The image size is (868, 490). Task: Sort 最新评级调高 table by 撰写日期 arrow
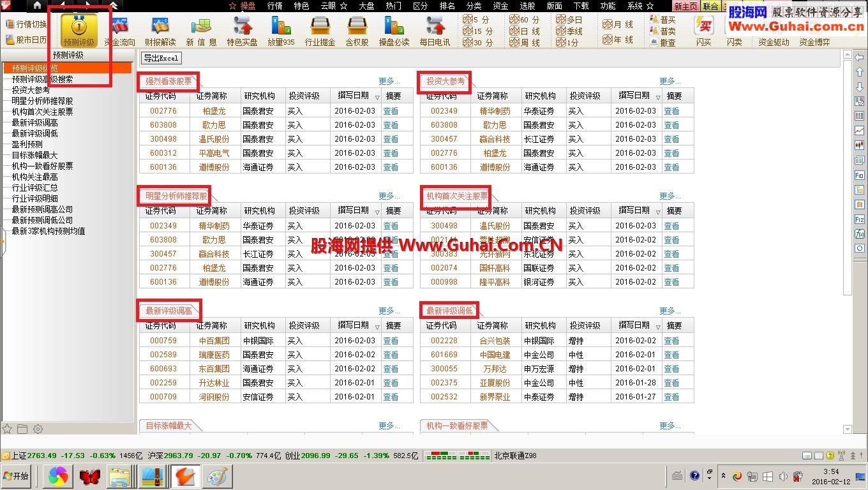pyautogui.click(x=377, y=327)
